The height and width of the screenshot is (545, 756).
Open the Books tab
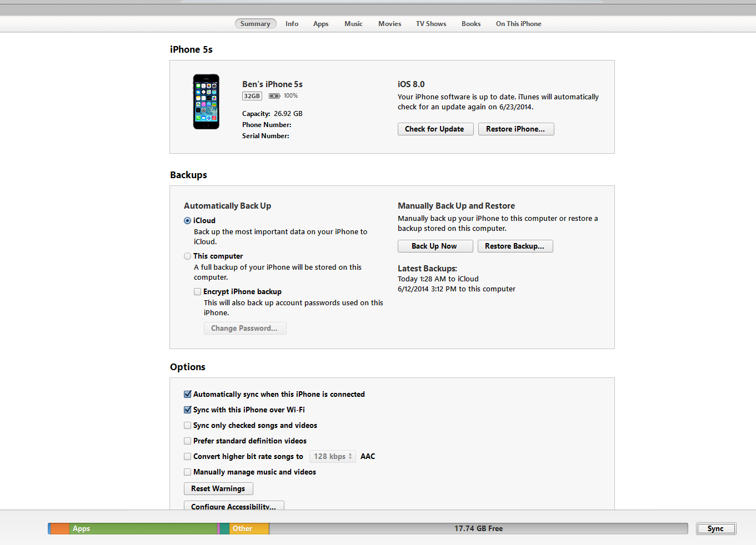[x=471, y=24]
